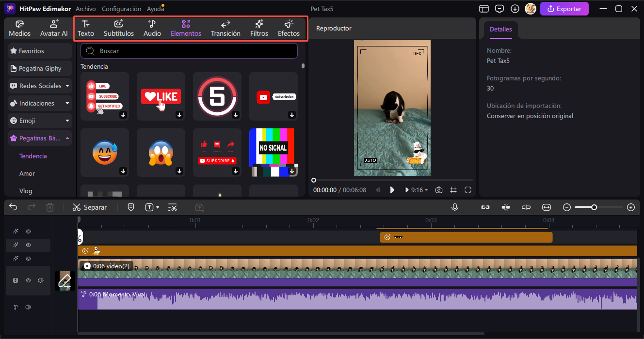Click the Separar scissors button
Viewport: 644px width, 339px height.
[x=89, y=207]
